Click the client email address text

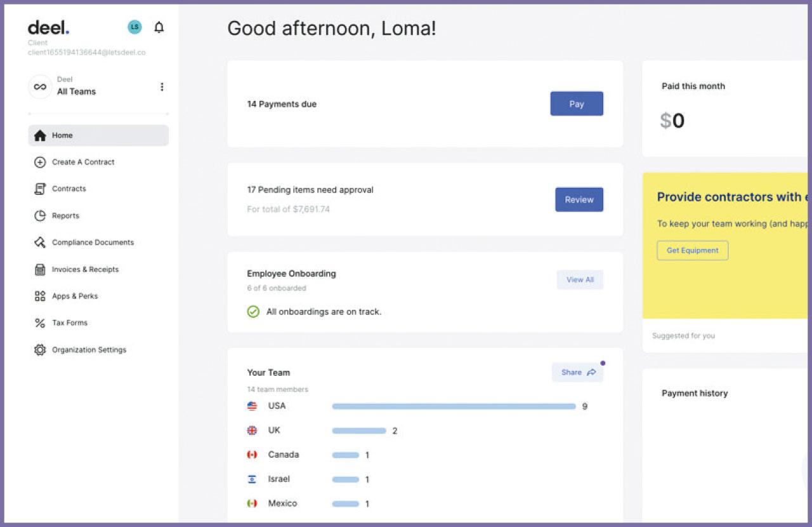[x=87, y=53]
